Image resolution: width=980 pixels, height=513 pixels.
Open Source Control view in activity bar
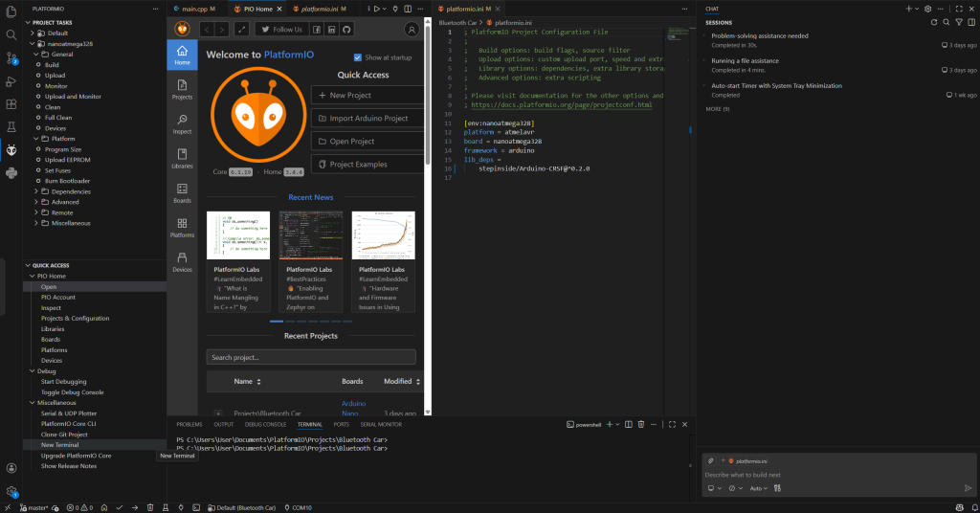click(x=11, y=57)
